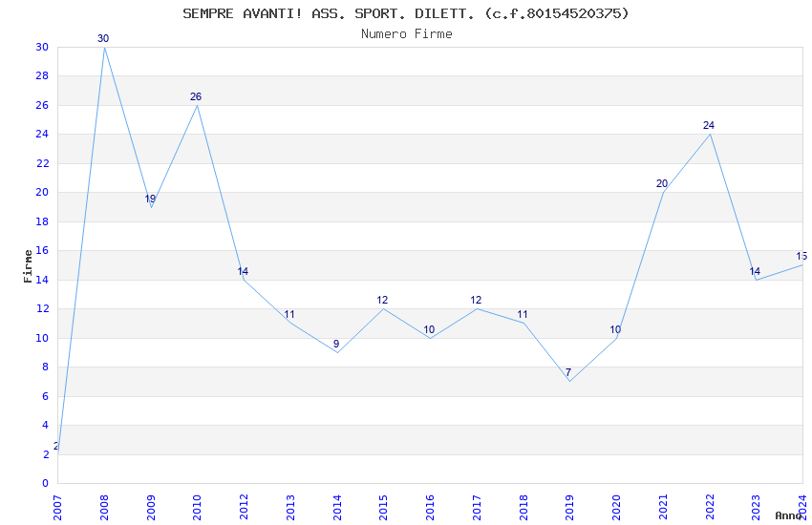Image resolution: width=812 pixels, height=525 pixels.
Task: Click the data value '20' at the 2021 point
Action: tap(662, 183)
